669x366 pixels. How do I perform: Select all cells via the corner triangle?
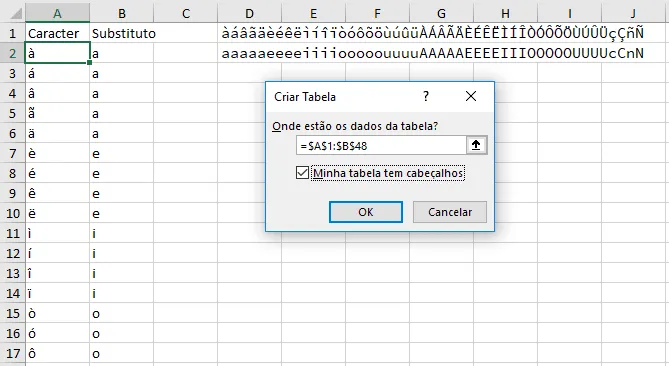pyautogui.click(x=16, y=14)
